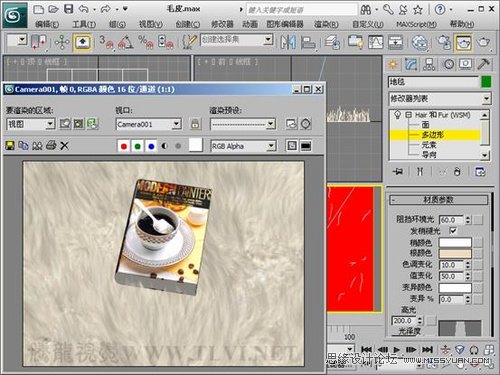500x375 pixels.
Task: Open the Render Setup teapot icon
Action: pyautogui.click(x=444, y=43)
